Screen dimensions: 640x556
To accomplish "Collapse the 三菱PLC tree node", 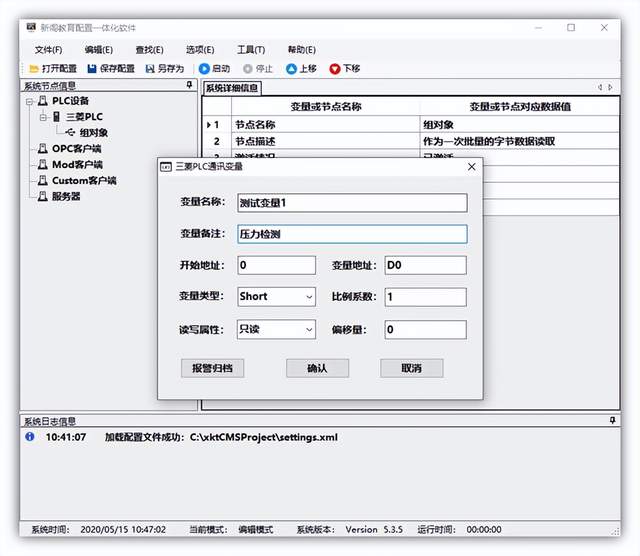I will click(x=43, y=117).
